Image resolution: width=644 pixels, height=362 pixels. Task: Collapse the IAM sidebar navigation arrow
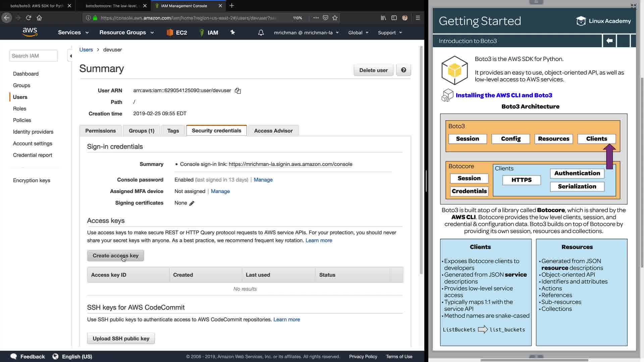[x=70, y=56]
